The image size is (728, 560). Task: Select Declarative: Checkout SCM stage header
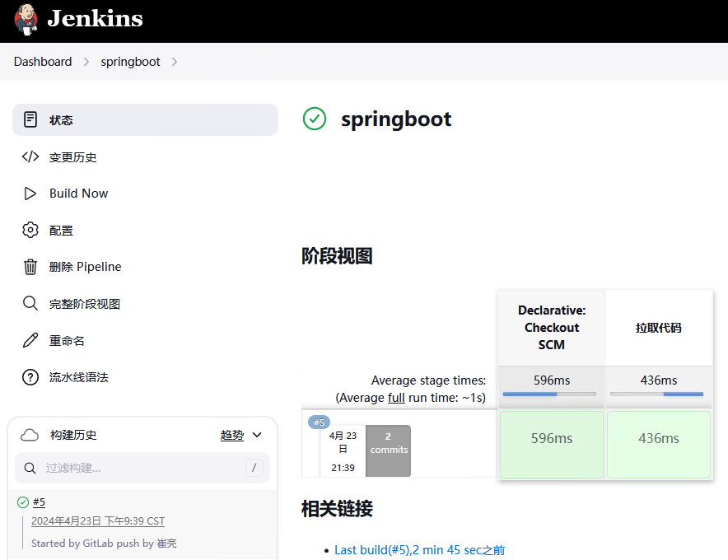coord(552,328)
